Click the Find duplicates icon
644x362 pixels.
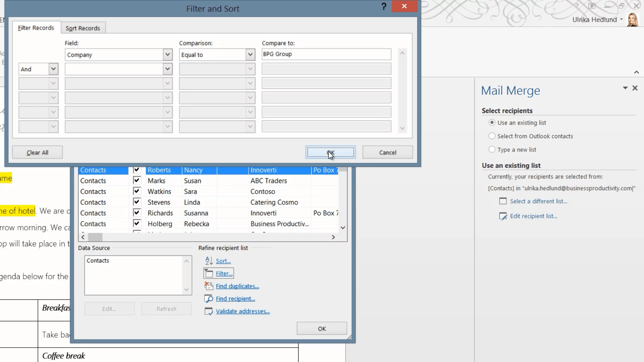coord(209,286)
